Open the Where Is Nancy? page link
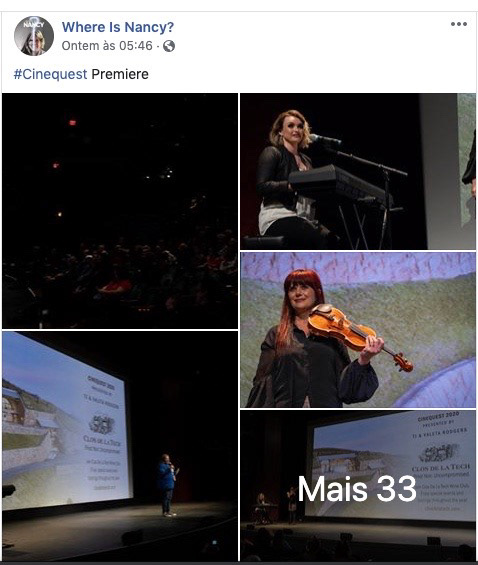The image size is (478, 565). [x=118, y=27]
